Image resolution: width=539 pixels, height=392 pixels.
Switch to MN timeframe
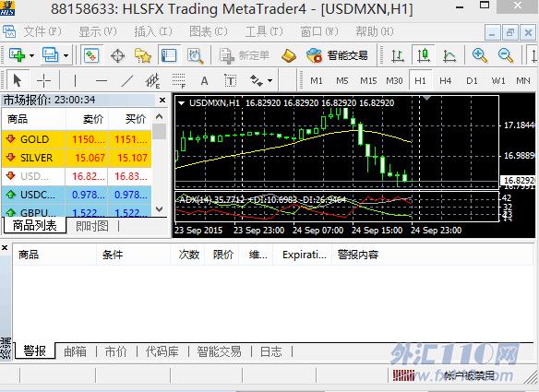click(x=523, y=81)
